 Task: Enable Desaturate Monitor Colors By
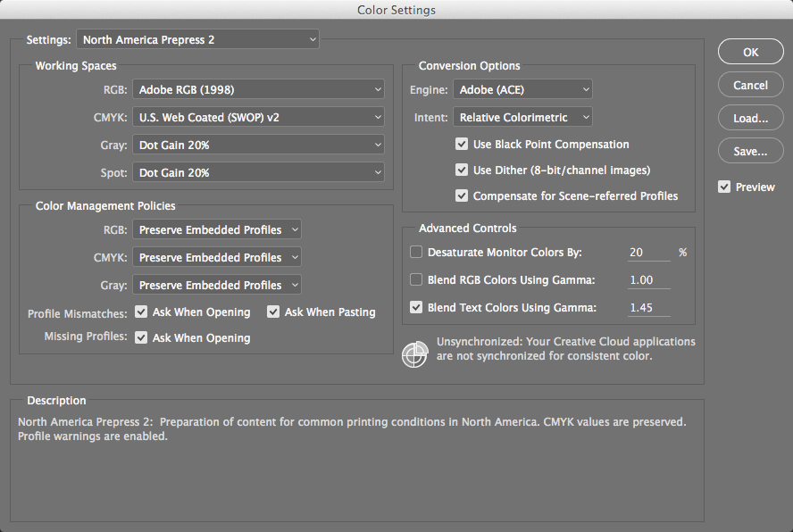pos(415,252)
